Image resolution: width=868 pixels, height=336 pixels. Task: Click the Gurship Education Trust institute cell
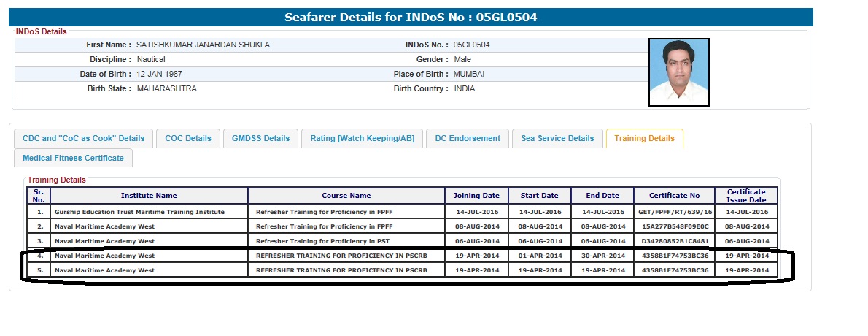pyautogui.click(x=139, y=212)
